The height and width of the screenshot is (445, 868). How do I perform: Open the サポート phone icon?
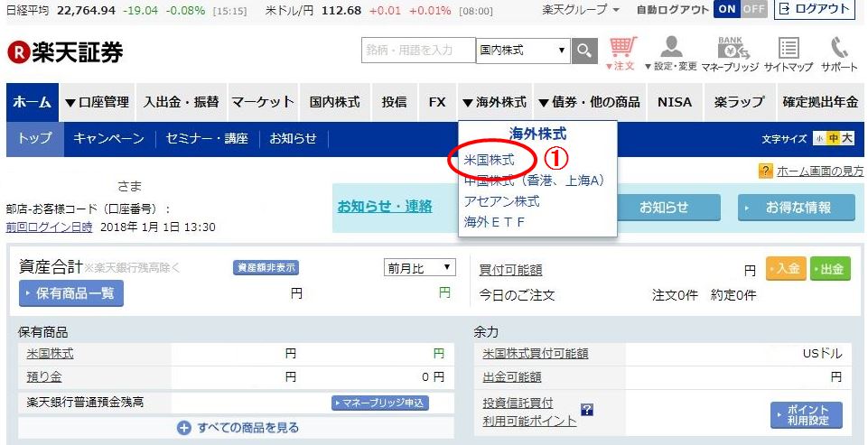tap(839, 53)
